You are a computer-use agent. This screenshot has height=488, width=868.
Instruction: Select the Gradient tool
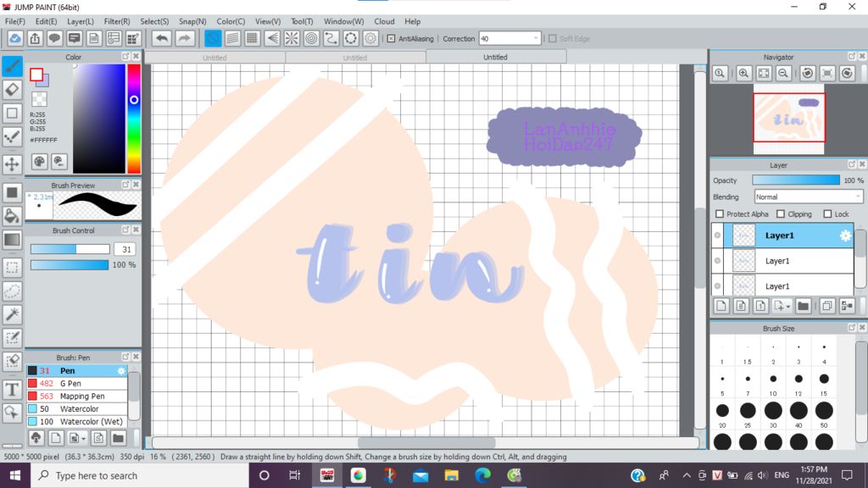pos(12,240)
